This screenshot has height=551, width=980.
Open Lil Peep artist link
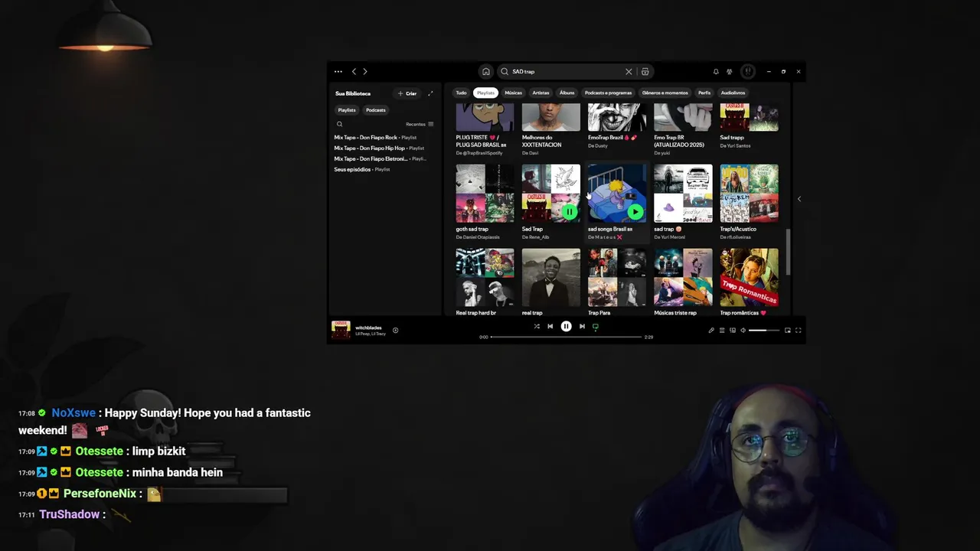(362, 334)
